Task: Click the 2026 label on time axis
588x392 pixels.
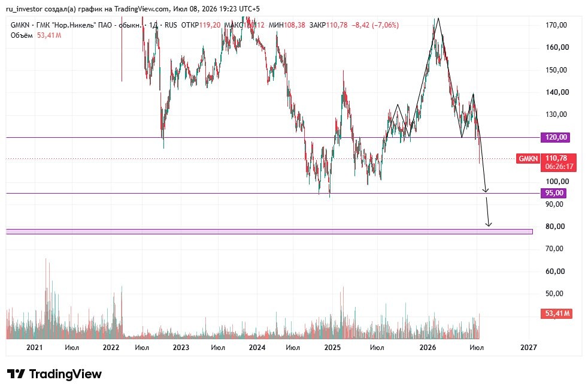Action: [x=428, y=348]
